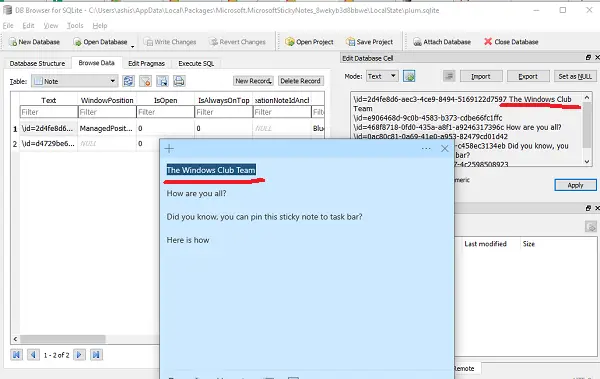This screenshot has width=600, height=379.
Task: Select the NULL WindowPosition cell in row 2
Action: [107, 144]
